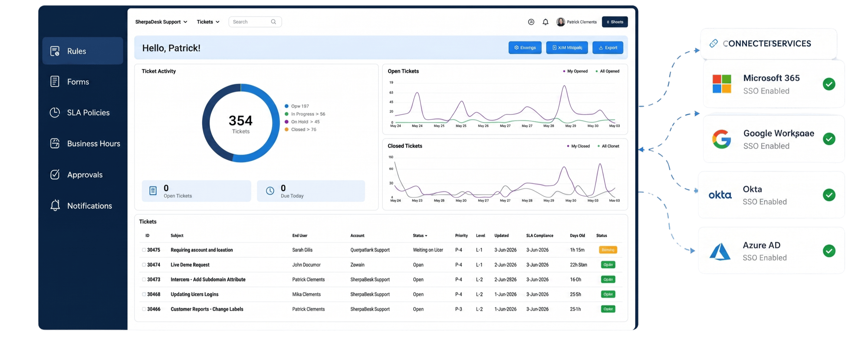Select the Google Workspace logo
This screenshot has height=337, width=868.
[x=722, y=139]
